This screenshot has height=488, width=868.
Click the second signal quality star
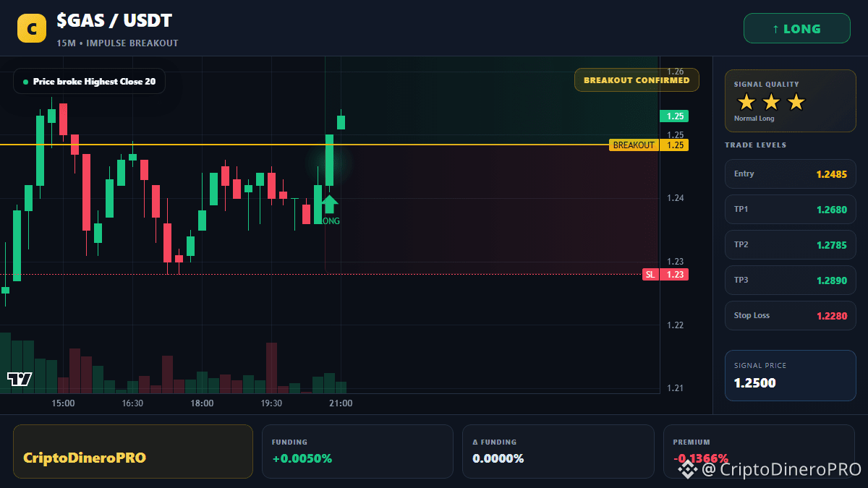tap(771, 102)
